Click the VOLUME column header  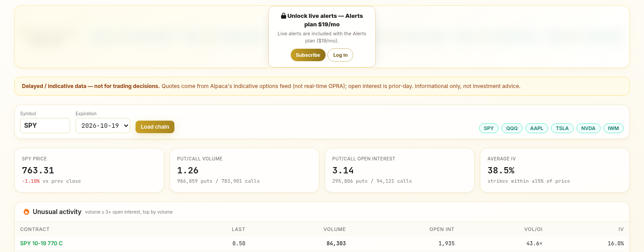tap(335, 229)
